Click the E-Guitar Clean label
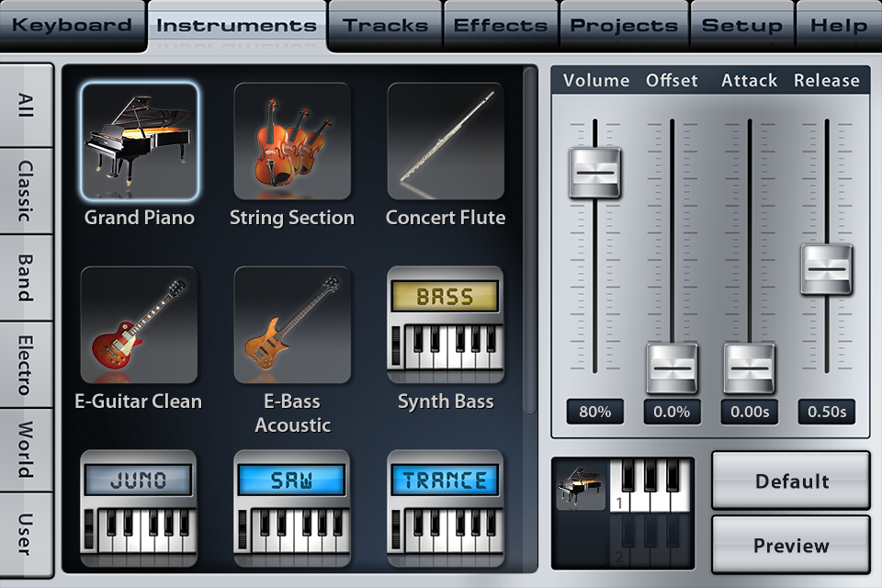Screen dimensions: 882x588 tap(139, 401)
